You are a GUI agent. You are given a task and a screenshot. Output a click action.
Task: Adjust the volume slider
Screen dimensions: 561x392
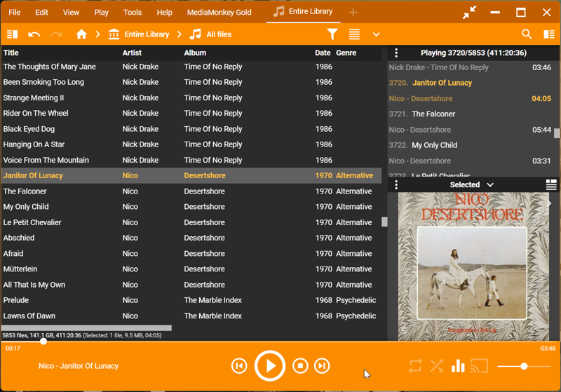(523, 366)
